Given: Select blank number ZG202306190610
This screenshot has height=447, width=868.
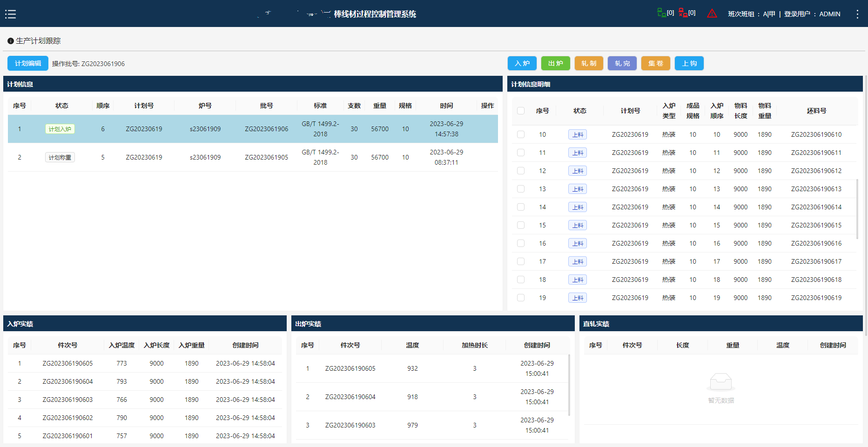Looking at the screenshot, I should (816, 134).
